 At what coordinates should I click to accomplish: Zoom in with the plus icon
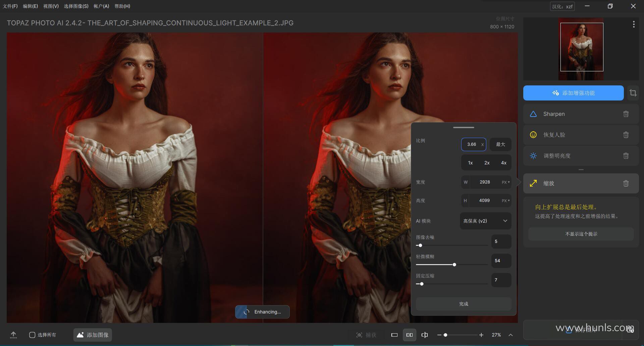coord(481,335)
